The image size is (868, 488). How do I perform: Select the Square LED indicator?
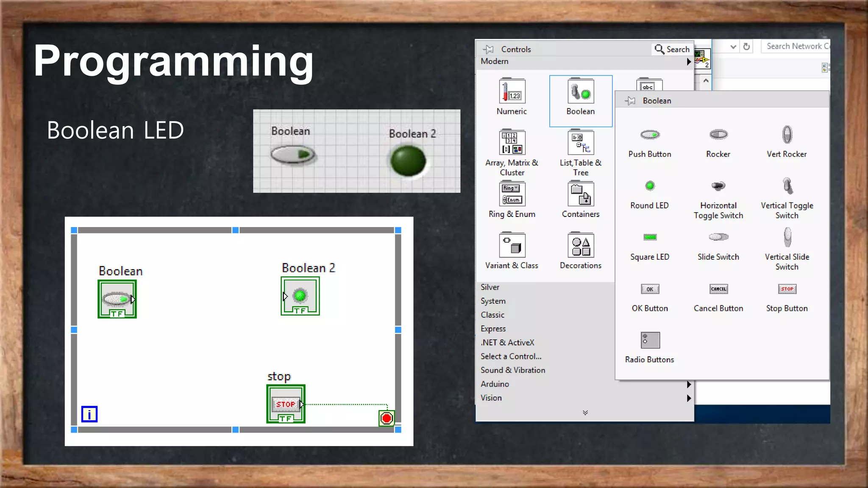point(650,247)
